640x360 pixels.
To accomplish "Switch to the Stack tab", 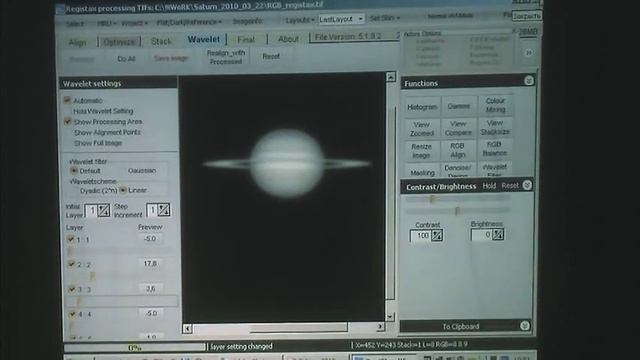I will (161, 41).
